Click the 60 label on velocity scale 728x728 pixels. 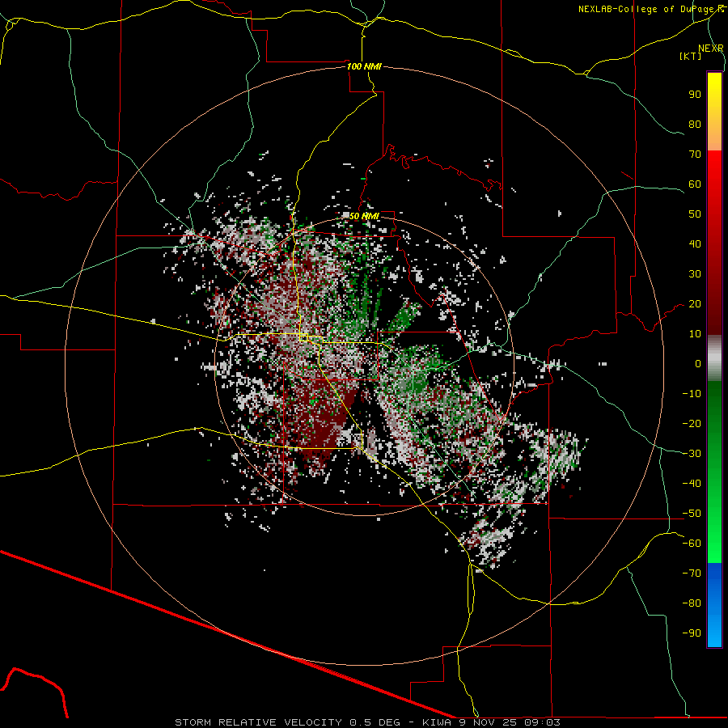tap(695, 184)
